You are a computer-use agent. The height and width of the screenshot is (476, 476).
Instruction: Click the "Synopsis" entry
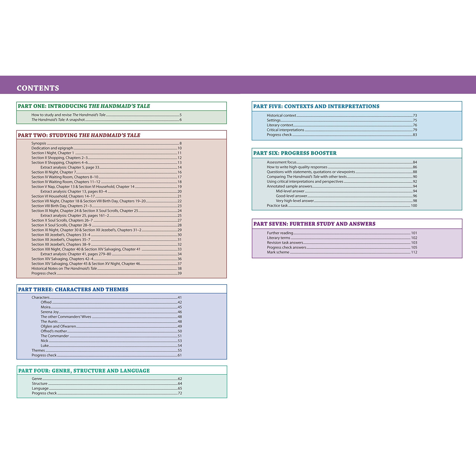106,143
